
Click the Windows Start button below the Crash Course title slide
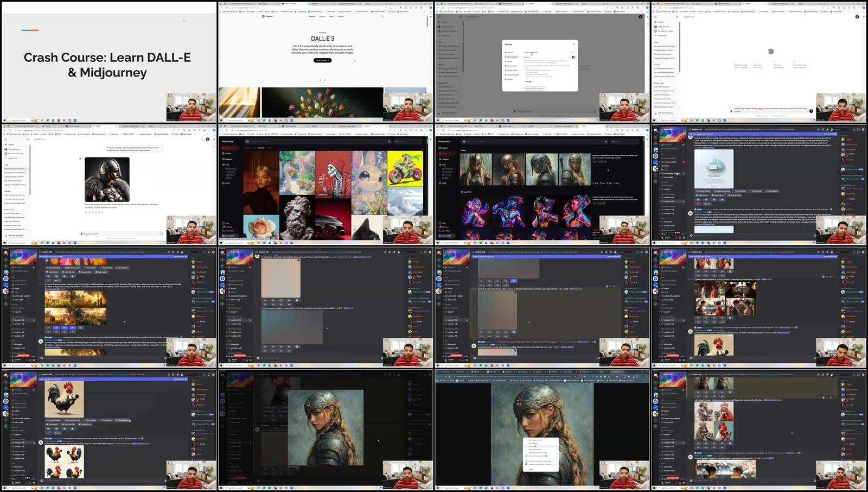[4, 120]
